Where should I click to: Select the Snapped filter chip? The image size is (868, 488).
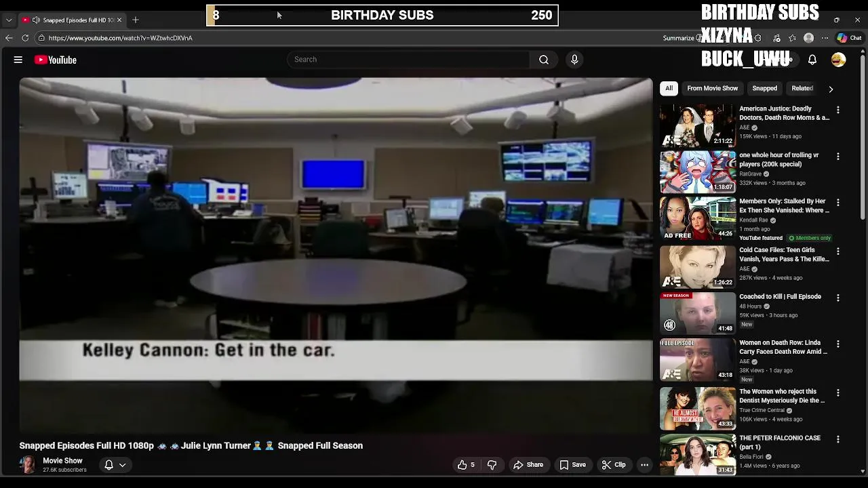pyautogui.click(x=764, y=88)
